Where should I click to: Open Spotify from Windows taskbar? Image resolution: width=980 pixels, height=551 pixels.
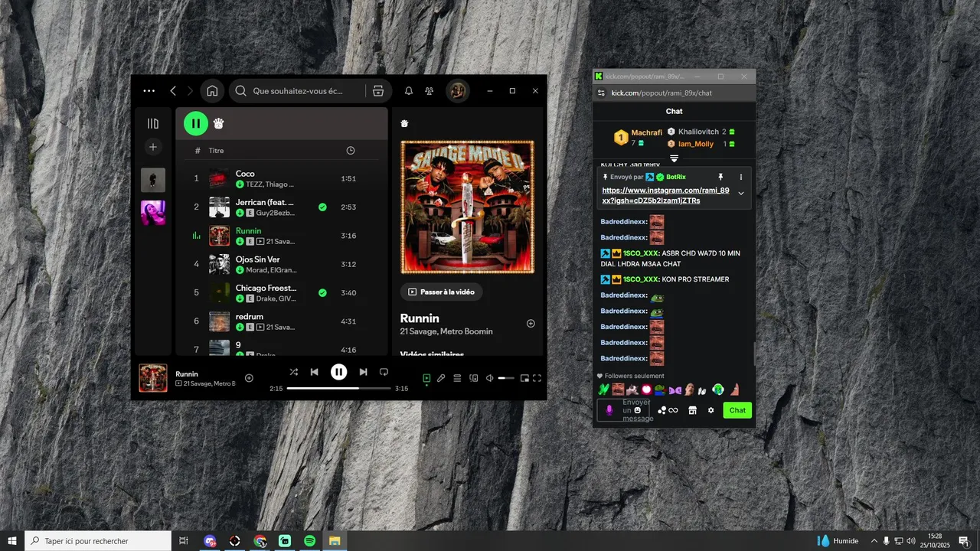309,541
